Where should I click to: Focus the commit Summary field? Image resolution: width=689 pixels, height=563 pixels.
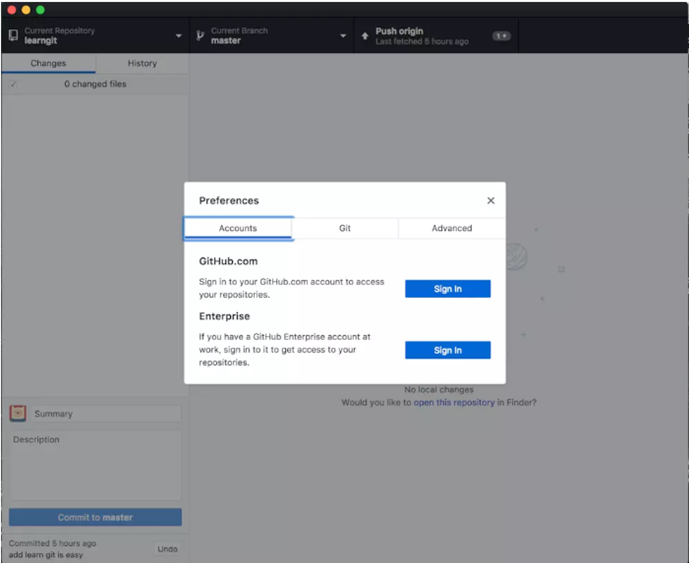pyautogui.click(x=106, y=414)
